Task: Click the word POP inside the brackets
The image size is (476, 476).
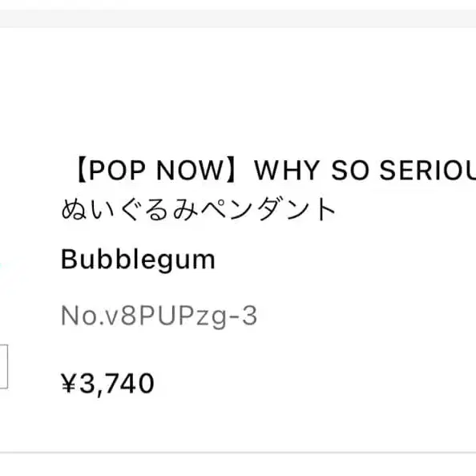Action: pyautogui.click(x=117, y=170)
